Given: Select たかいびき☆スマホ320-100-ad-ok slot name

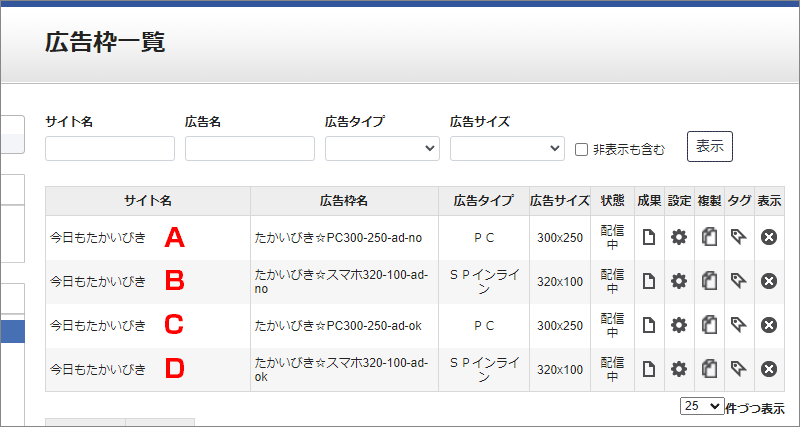Looking at the screenshot, I should (341, 370).
